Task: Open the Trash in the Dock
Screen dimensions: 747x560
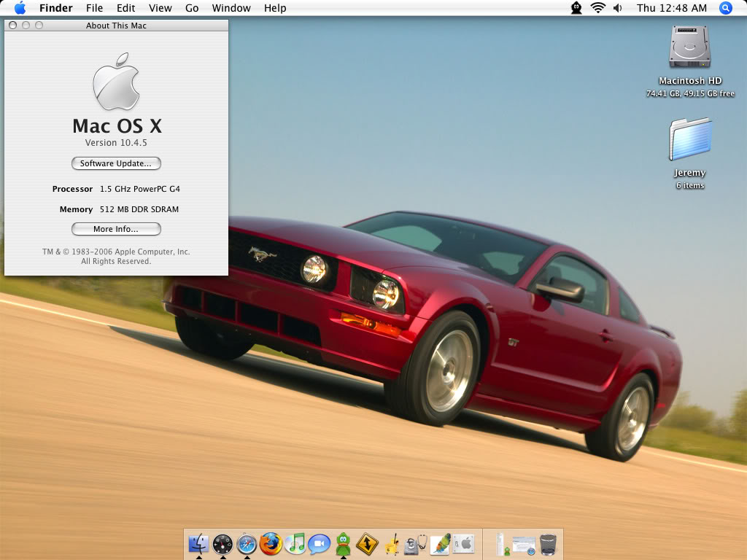Action: tap(549, 544)
